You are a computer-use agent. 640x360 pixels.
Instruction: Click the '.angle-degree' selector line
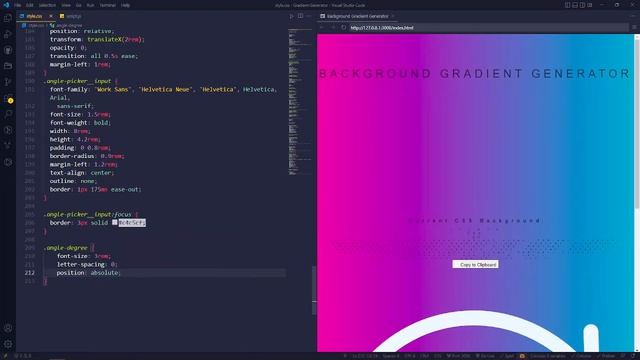[x=69, y=248]
